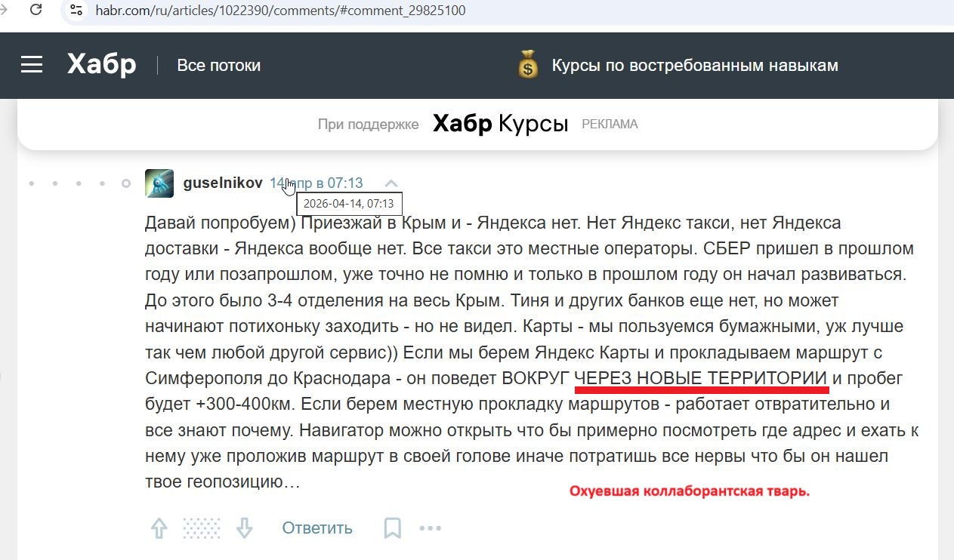Click the Хабр logo
The width and height of the screenshot is (954, 560).
click(x=102, y=65)
